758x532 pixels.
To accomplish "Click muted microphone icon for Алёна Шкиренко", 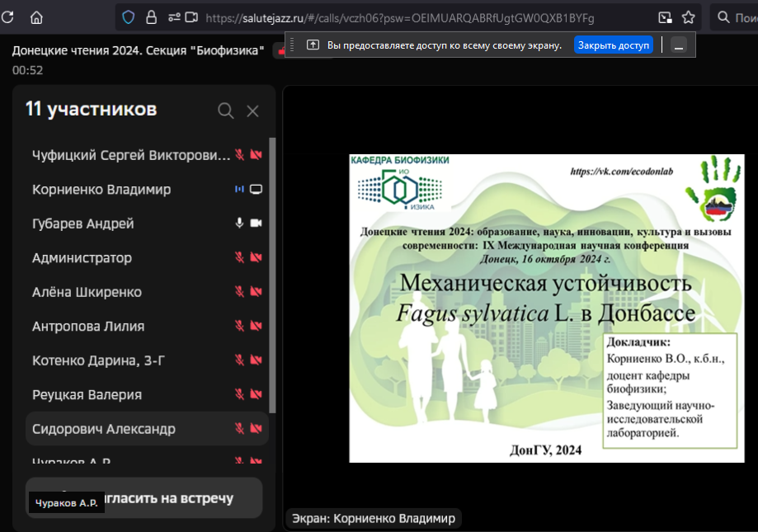I will coord(239,291).
